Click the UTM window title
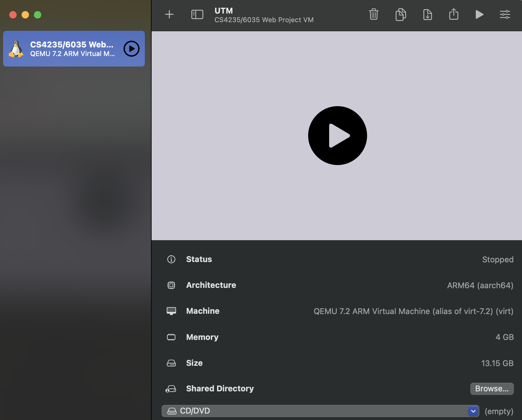Screen dimensions: 522x420 click(224, 11)
